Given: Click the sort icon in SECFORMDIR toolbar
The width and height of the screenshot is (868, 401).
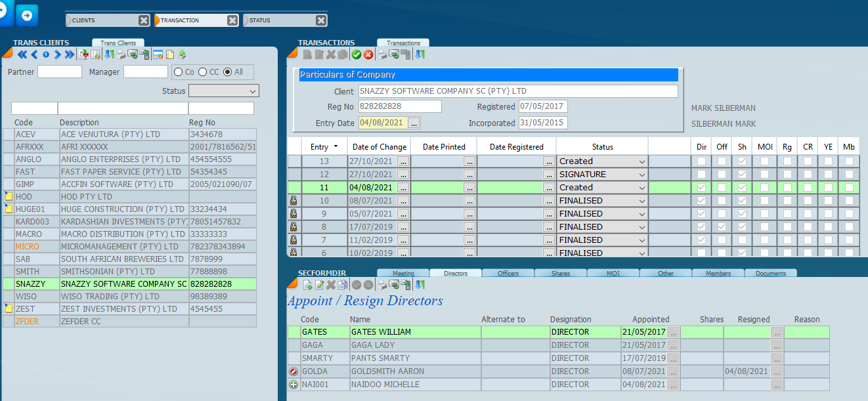Looking at the screenshot, I should tap(419, 285).
